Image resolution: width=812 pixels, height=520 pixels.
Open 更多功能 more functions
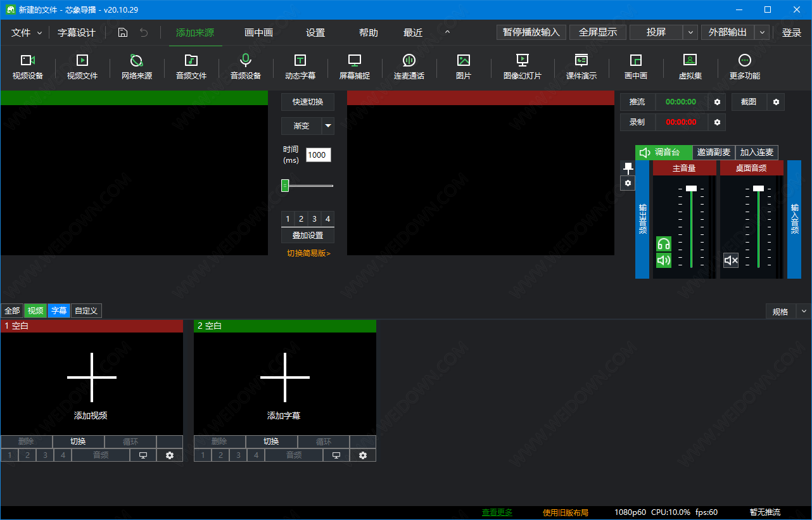(745, 67)
